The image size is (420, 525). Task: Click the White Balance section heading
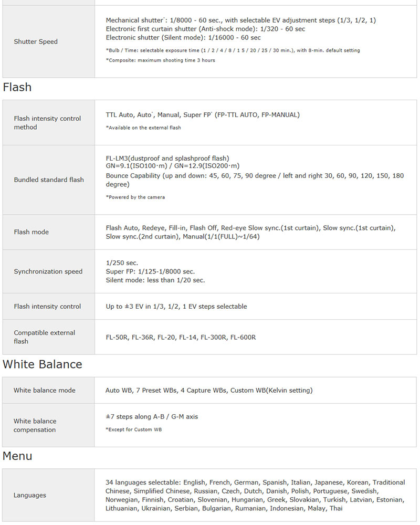tap(43, 364)
